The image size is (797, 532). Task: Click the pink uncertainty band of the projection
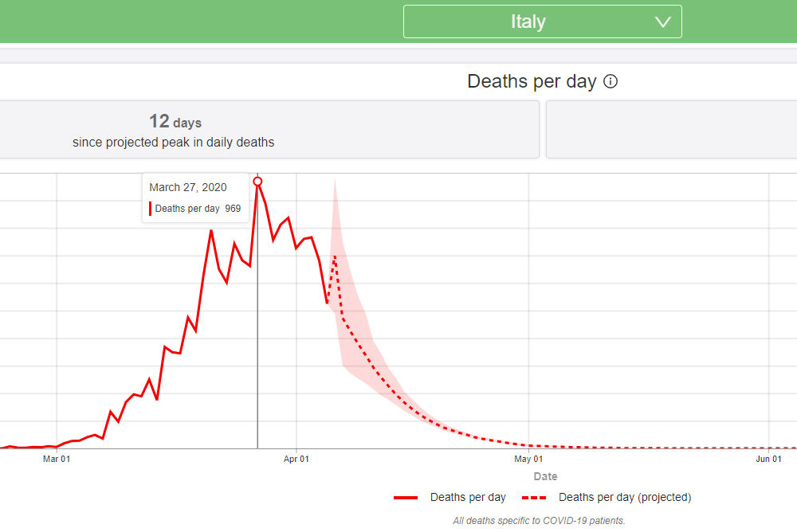tap(355, 325)
